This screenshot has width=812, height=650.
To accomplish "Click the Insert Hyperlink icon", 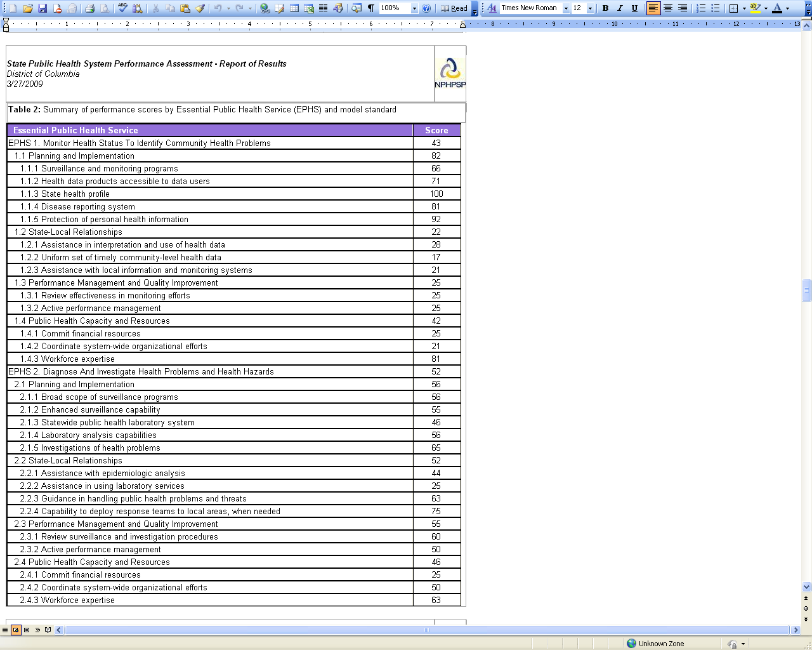I will pyautogui.click(x=265, y=8).
